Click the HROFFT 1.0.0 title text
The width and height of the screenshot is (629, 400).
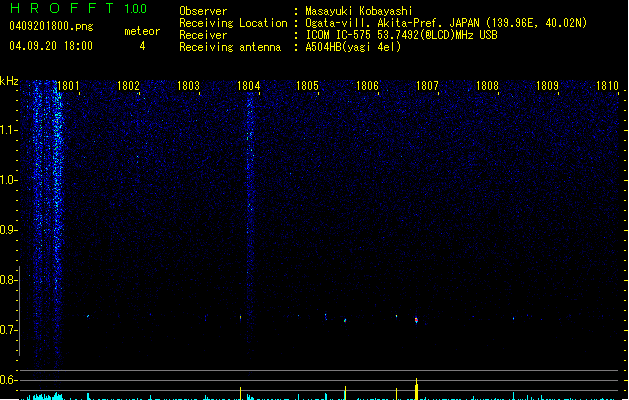(x=79, y=8)
